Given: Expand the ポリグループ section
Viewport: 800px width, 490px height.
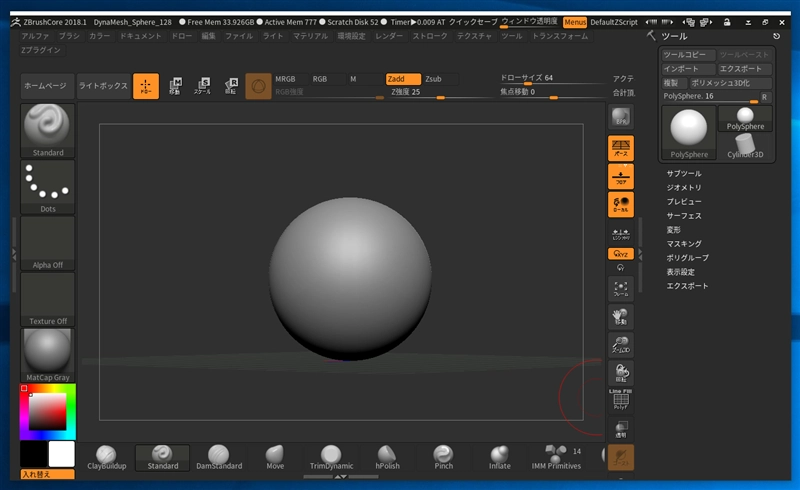Looking at the screenshot, I should coord(687,258).
